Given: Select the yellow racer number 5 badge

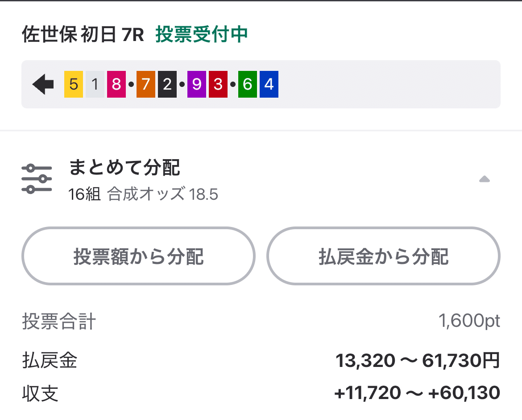Looking at the screenshot, I should [73, 84].
